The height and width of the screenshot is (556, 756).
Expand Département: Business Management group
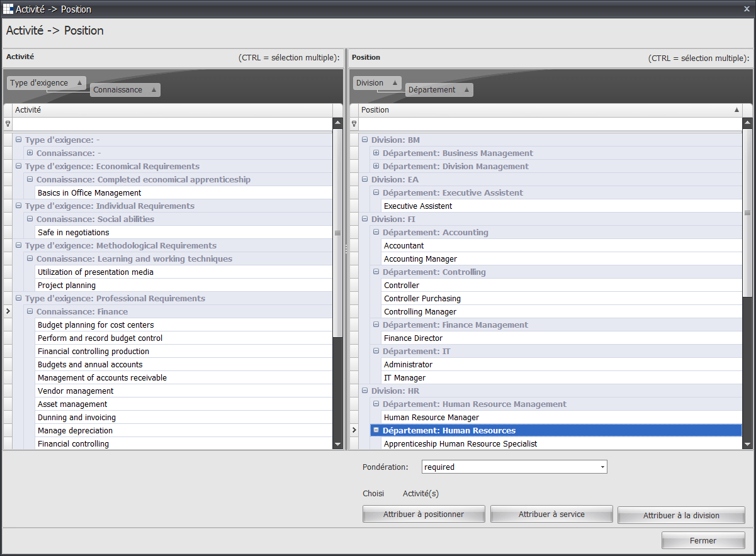point(376,153)
